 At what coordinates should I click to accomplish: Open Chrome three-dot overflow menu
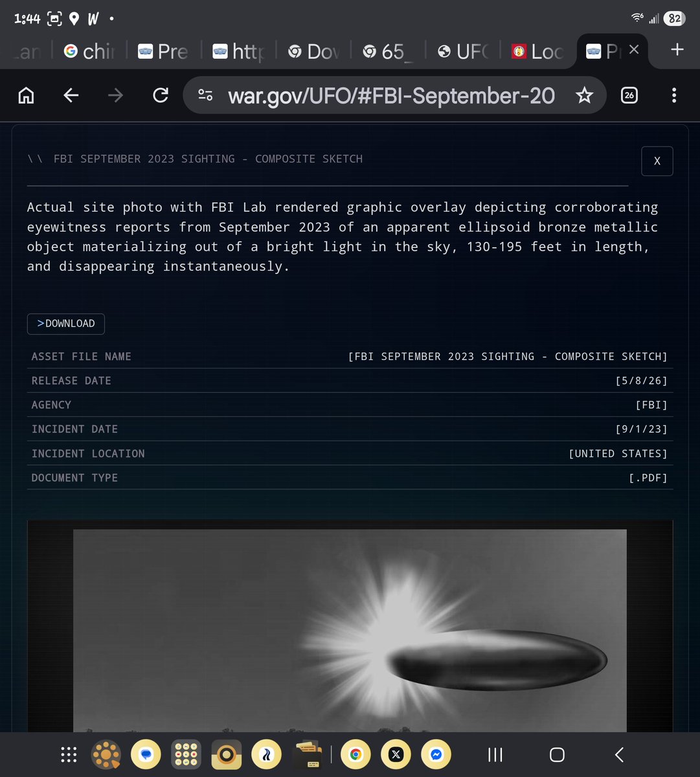point(674,96)
